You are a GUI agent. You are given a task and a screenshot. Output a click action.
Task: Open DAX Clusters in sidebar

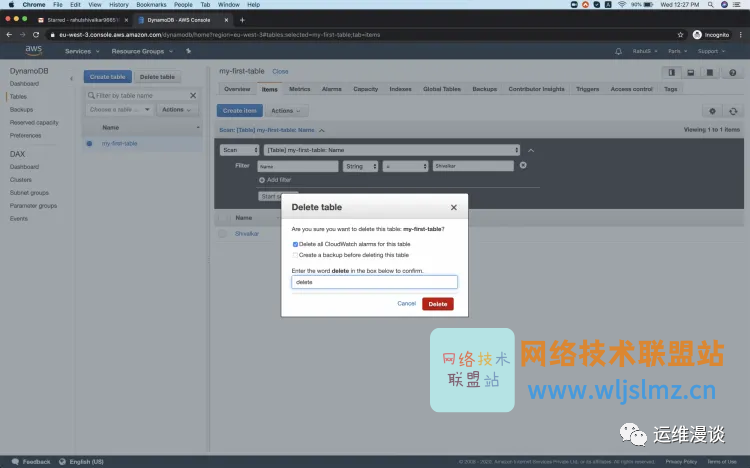tap(21, 179)
